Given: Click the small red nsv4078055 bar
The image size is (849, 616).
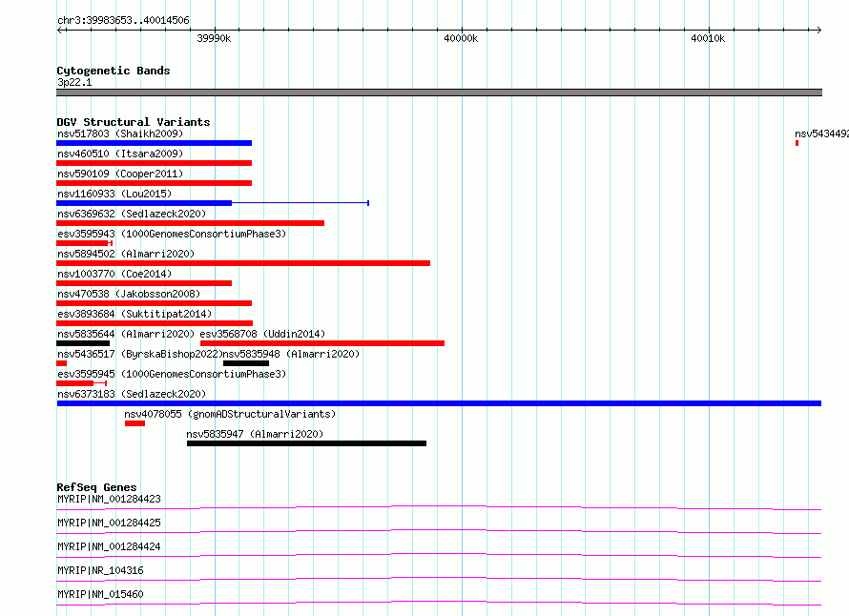Looking at the screenshot, I should (x=135, y=423).
